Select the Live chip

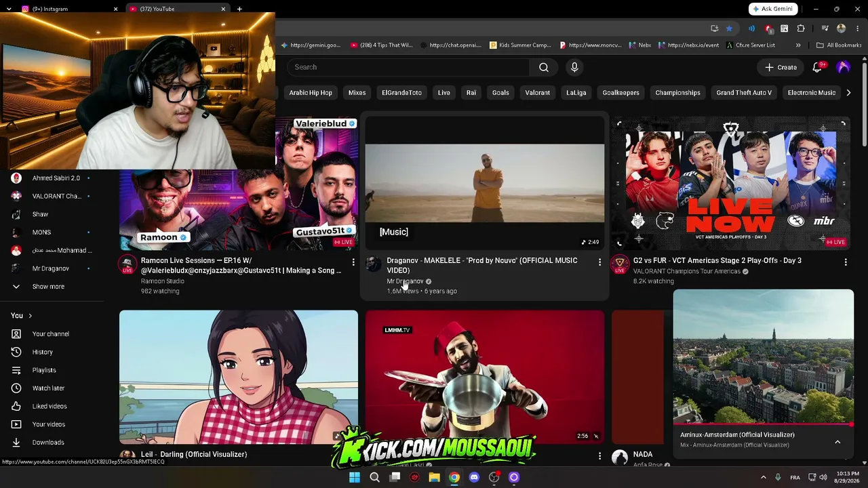click(x=444, y=93)
